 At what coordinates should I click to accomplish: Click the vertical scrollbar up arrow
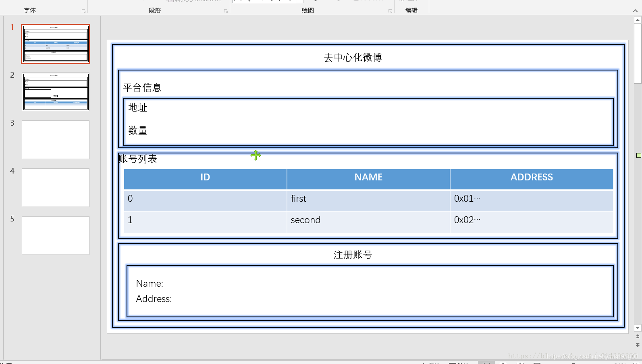[638, 20]
